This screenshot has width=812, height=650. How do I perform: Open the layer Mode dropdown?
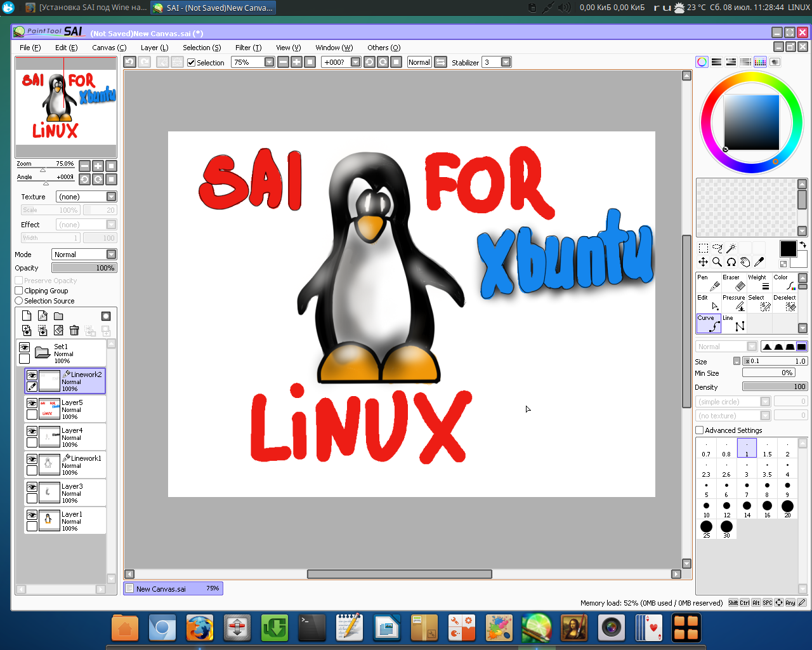(x=84, y=255)
